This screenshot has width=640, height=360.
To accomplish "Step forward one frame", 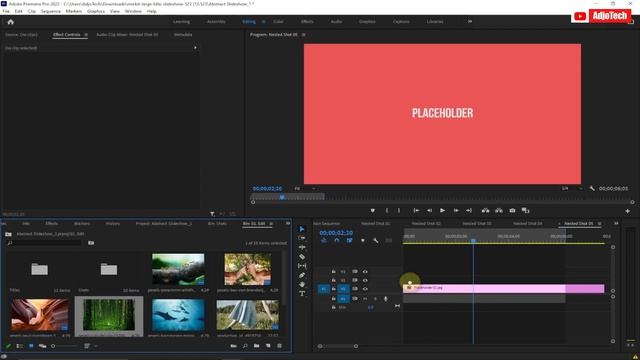I will click(456, 211).
